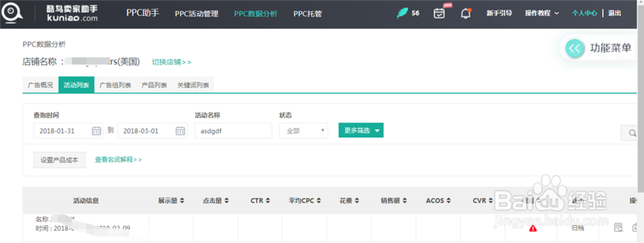Click the double-arrow function menu icon
The image size is (644, 243).
coord(574,48)
